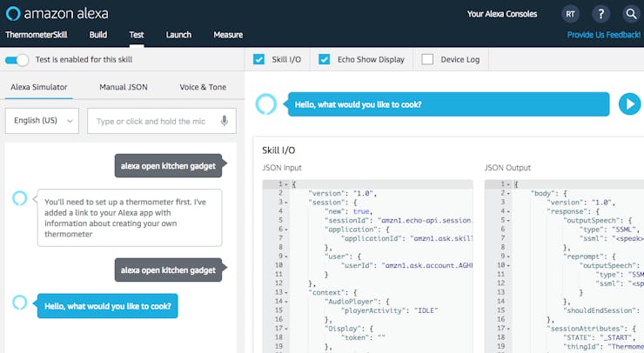The height and width of the screenshot is (353, 644).
Task: Select the Alexa Simulator tab
Action: [x=39, y=87]
